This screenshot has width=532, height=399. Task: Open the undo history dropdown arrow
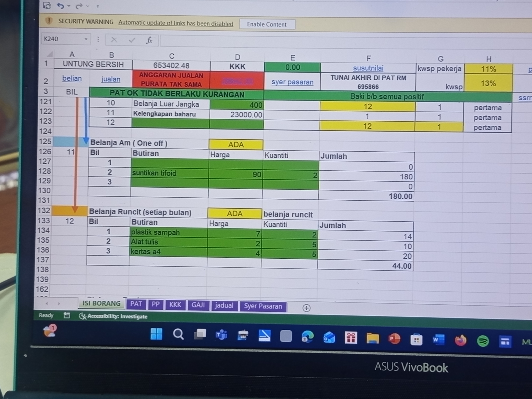click(x=69, y=6)
